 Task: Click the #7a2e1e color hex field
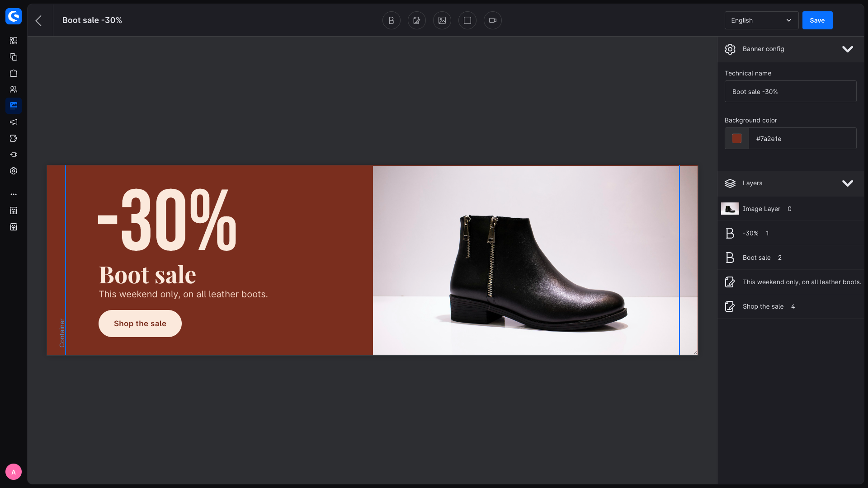[x=802, y=138]
